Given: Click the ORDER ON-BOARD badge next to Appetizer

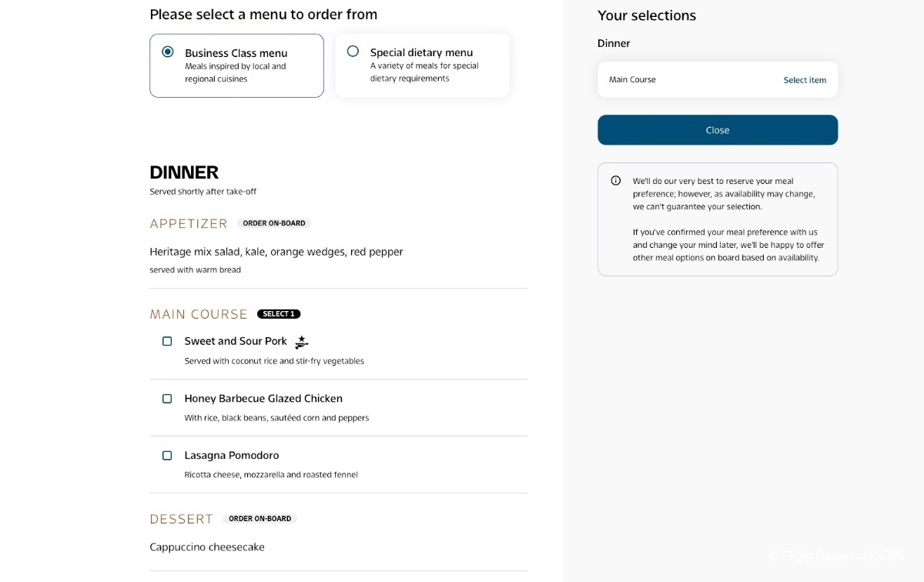Looking at the screenshot, I should tap(274, 223).
